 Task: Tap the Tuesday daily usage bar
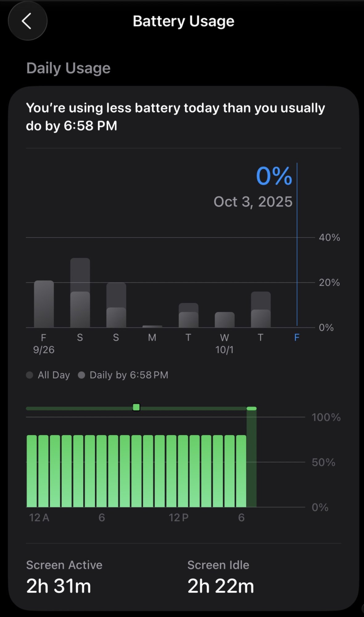[x=188, y=315]
